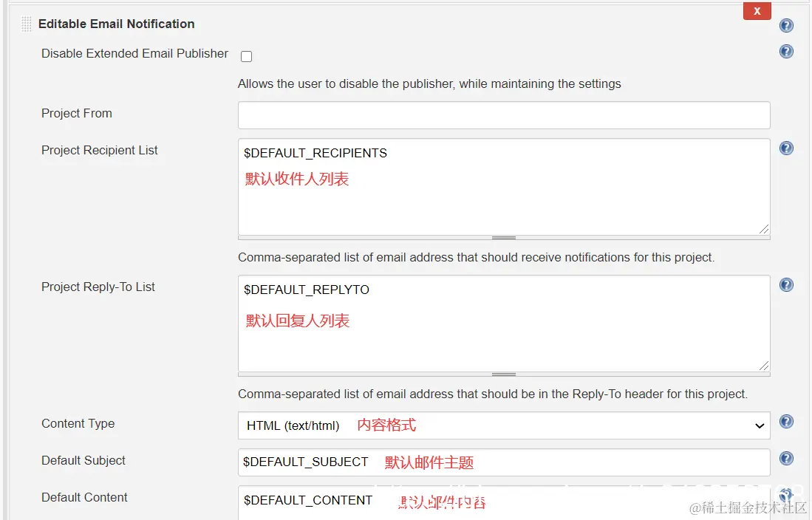Click the Disable Extended Email Publisher label
812x520 pixels.
[x=134, y=53]
